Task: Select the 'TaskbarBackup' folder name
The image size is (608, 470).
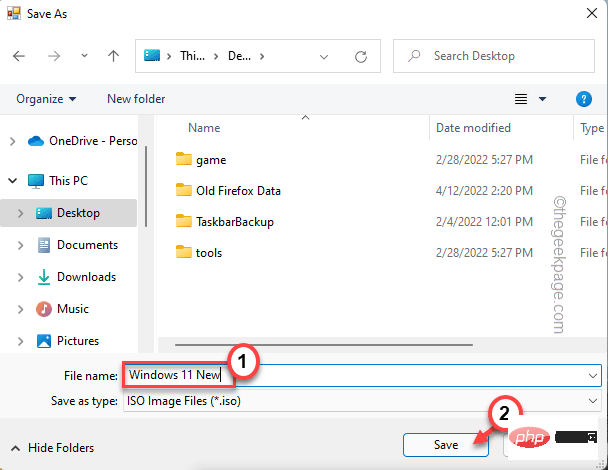Action: click(235, 222)
